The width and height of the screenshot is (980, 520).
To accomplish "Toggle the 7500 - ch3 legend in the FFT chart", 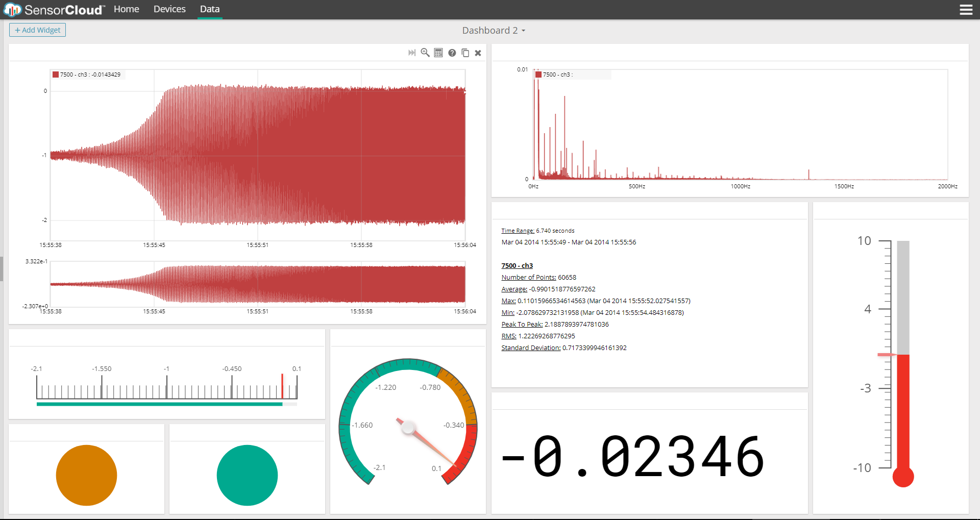I will click(x=557, y=75).
